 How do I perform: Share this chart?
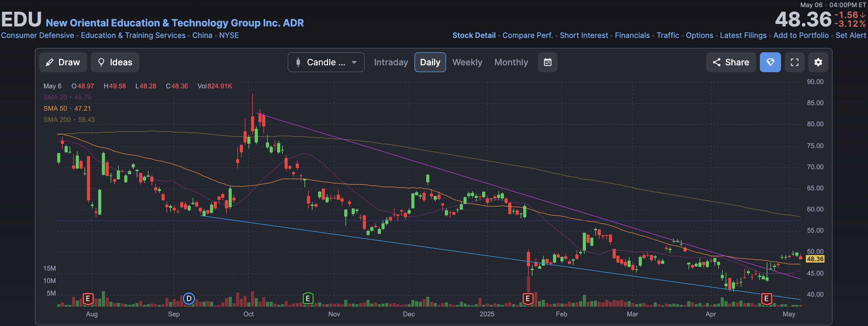click(x=731, y=62)
